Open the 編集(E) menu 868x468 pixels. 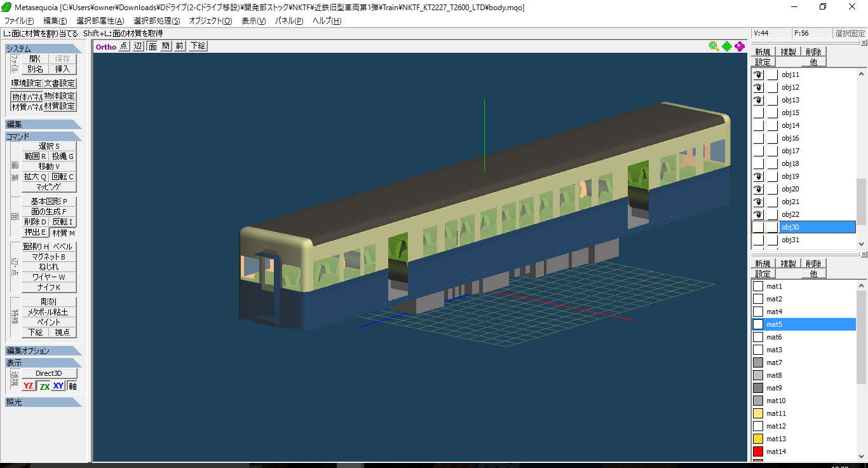tap(55, 21)
